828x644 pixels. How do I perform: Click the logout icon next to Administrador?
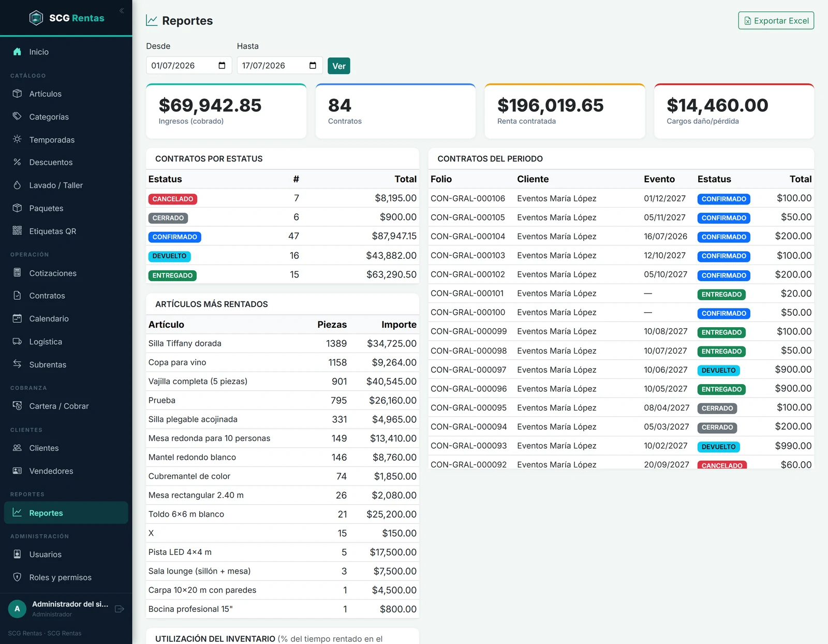coord(120,609)
